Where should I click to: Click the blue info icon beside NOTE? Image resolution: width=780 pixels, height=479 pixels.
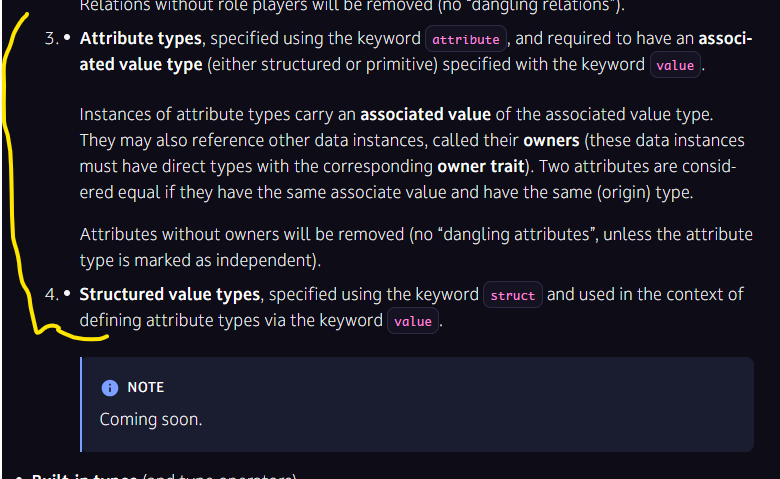tap(110, 387)
